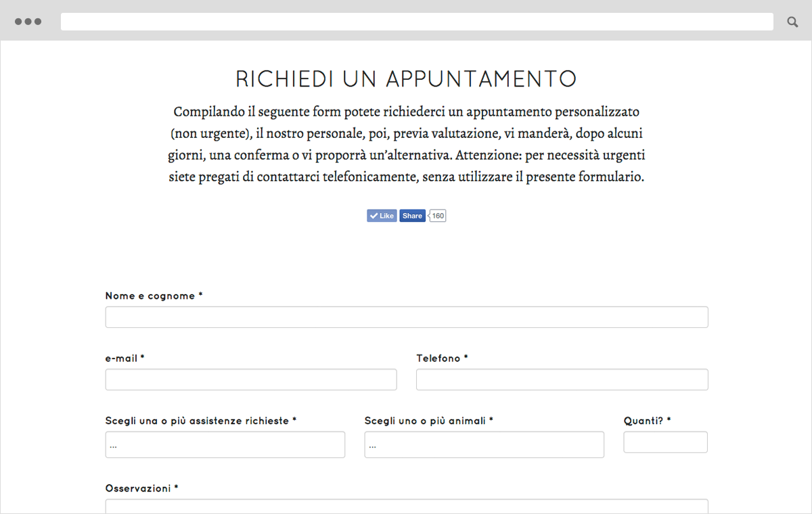Click the middle window control dot

click(x=28, y=22)
